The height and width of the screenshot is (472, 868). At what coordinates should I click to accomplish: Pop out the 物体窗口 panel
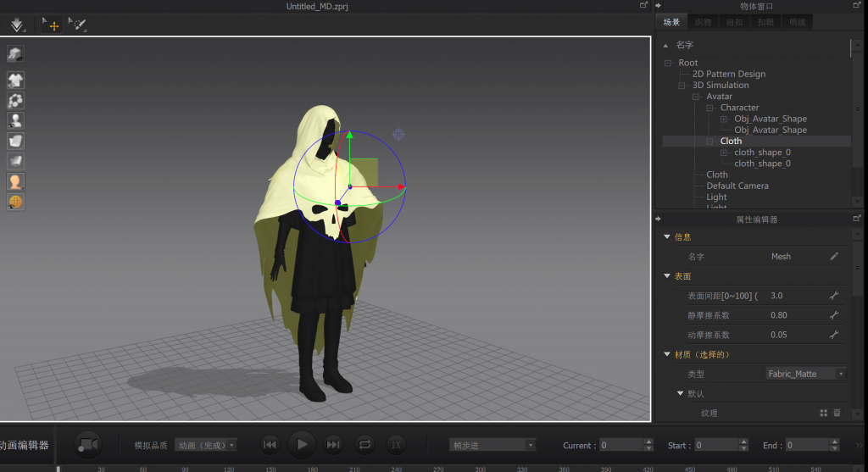[857, 5]
